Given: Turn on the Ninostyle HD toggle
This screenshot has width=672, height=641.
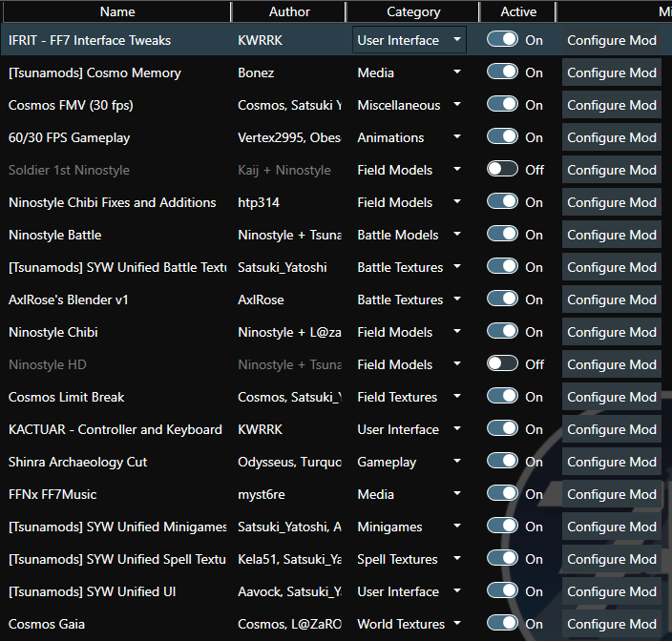Looking at the screenshot, I should tap(502, 364).
